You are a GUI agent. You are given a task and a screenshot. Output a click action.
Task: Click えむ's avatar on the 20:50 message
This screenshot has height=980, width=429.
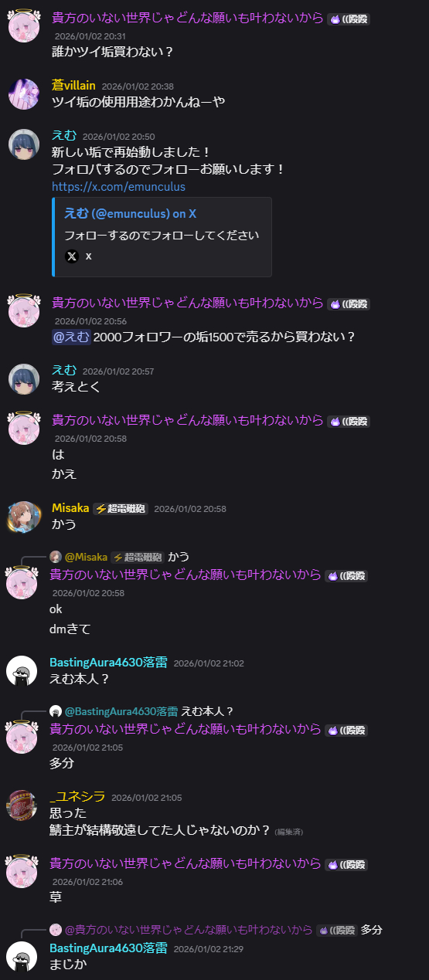coord(23,144)
